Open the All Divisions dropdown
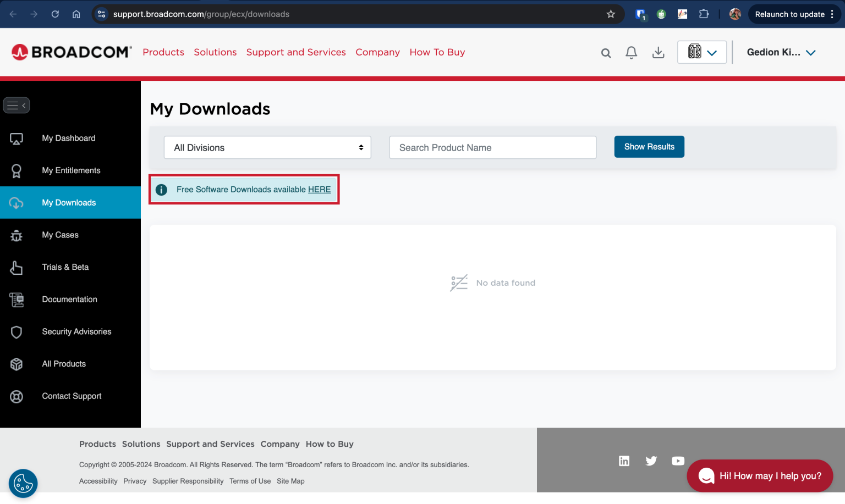The image size is (845, 504). pyautogui.click(x=267, y=147)
